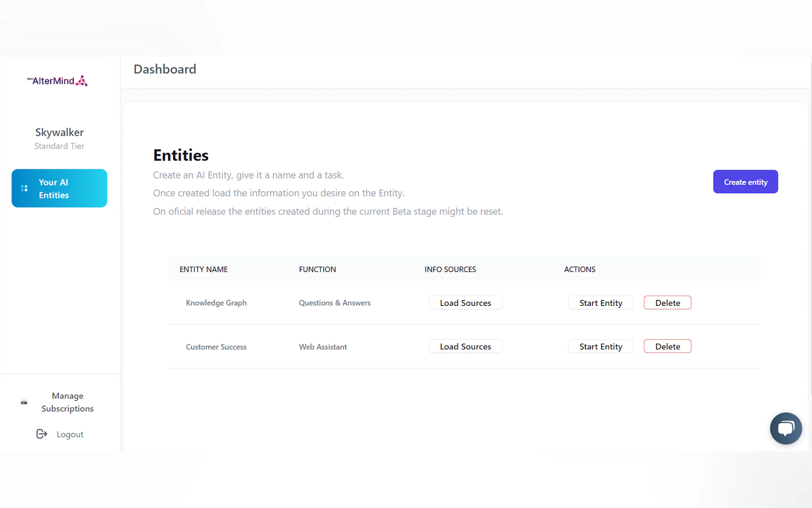This screenshot has width=812, height=508.
Task: Click the AlterMind logo icon
Action: (82, 81)
